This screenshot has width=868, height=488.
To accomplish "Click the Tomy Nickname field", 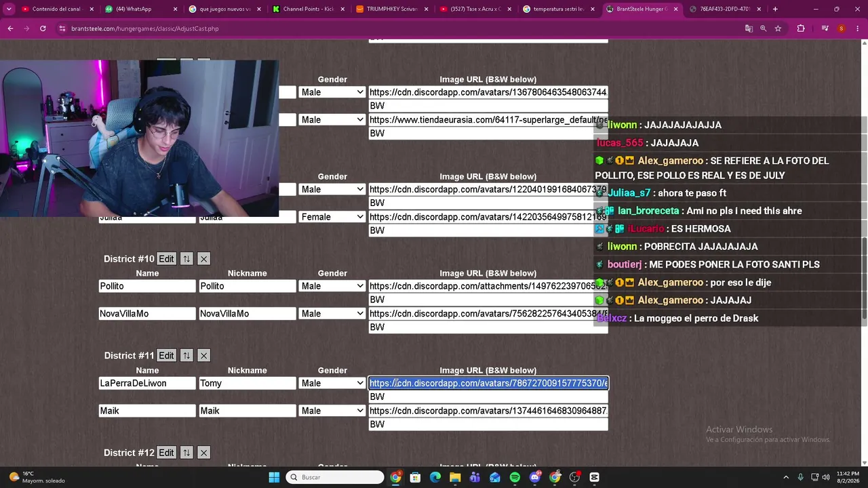I will (248, 383).
